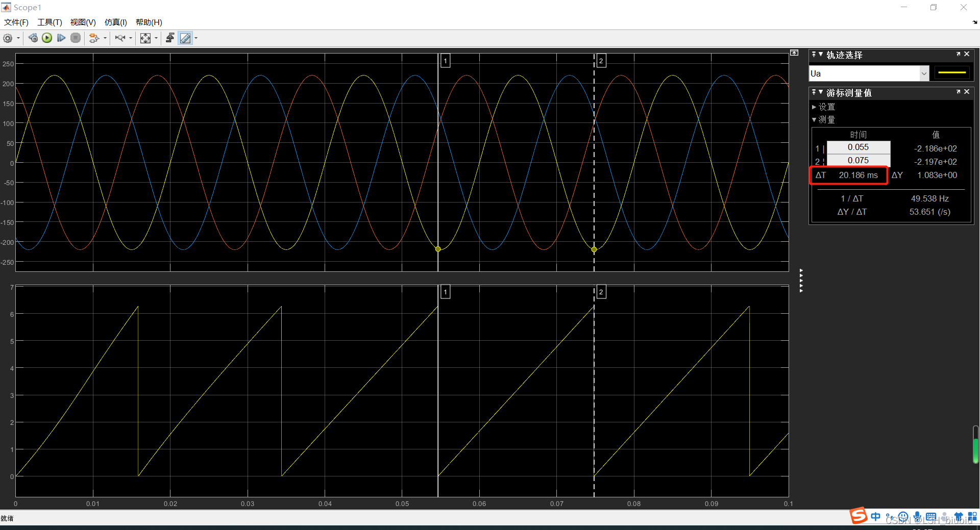This screenshot has width=980, height=530.
Task: Dock the 游标测量值 panel with pin icon
Action: [814, 92]
